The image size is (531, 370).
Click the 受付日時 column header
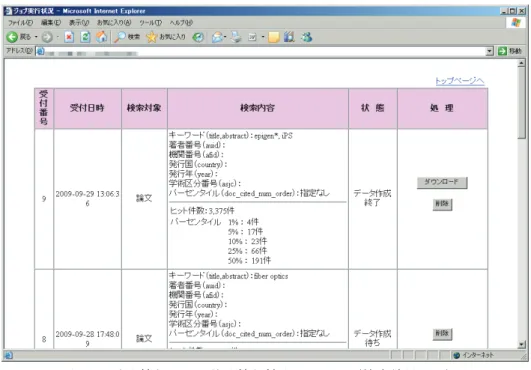[87, 108]
